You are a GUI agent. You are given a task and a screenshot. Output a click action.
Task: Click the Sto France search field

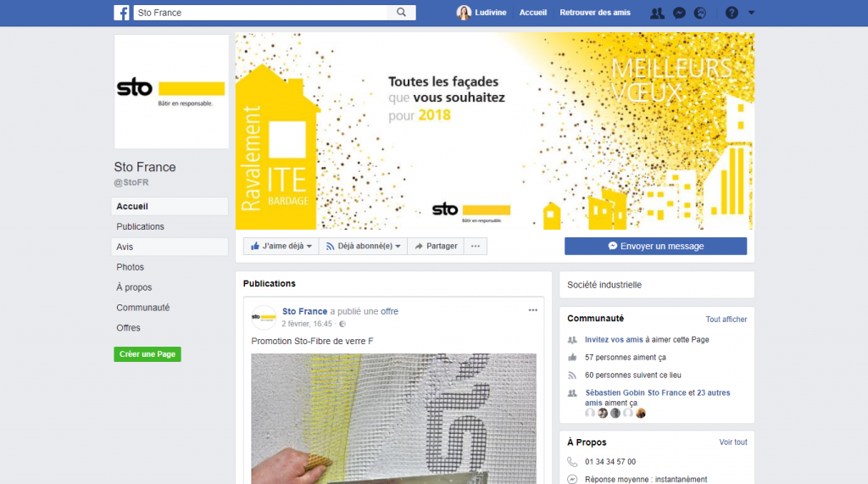coord(261,12)
